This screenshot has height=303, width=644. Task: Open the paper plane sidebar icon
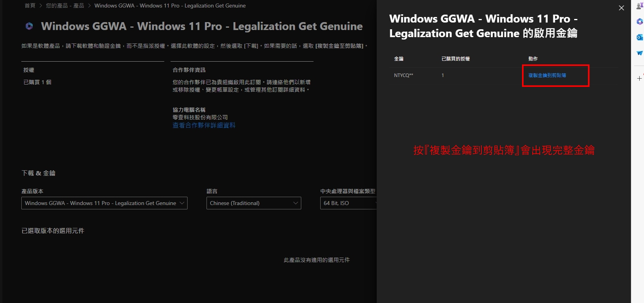[640, 53]
